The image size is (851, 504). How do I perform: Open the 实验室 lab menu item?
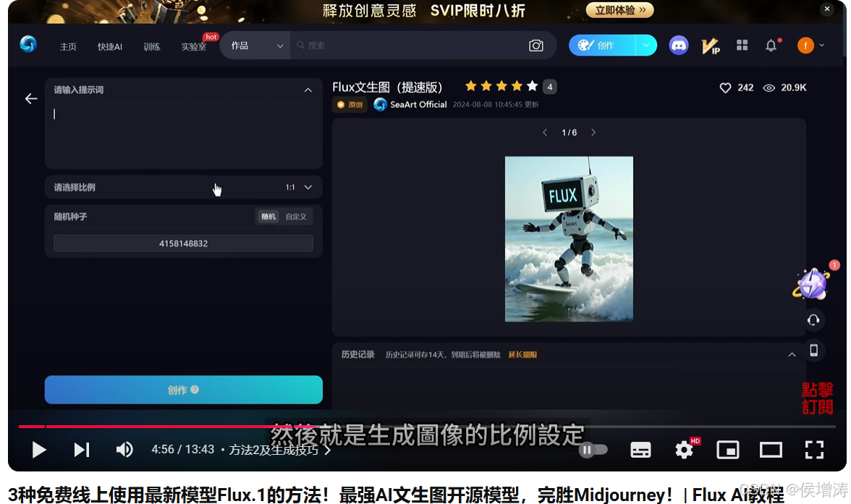point(193,47)
